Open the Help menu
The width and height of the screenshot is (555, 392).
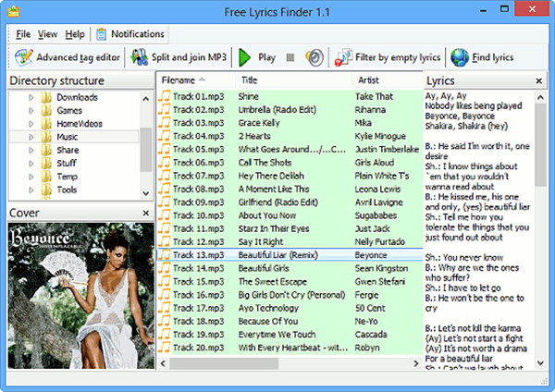point(75,34)
